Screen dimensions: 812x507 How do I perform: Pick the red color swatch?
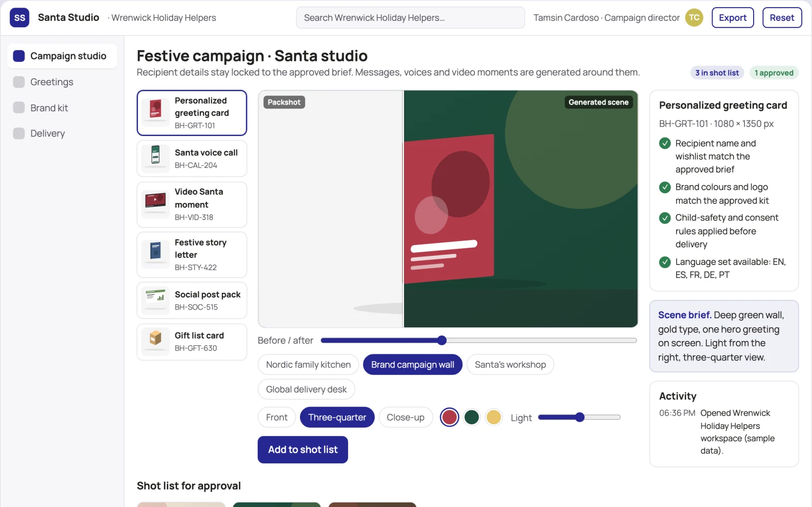pos(449,417)
